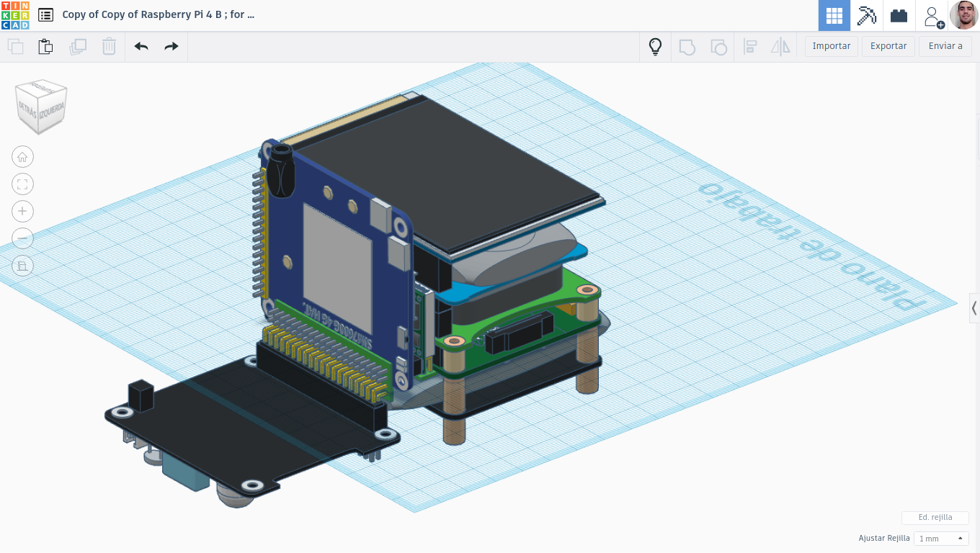Undo the last action

tap(141, 47)
